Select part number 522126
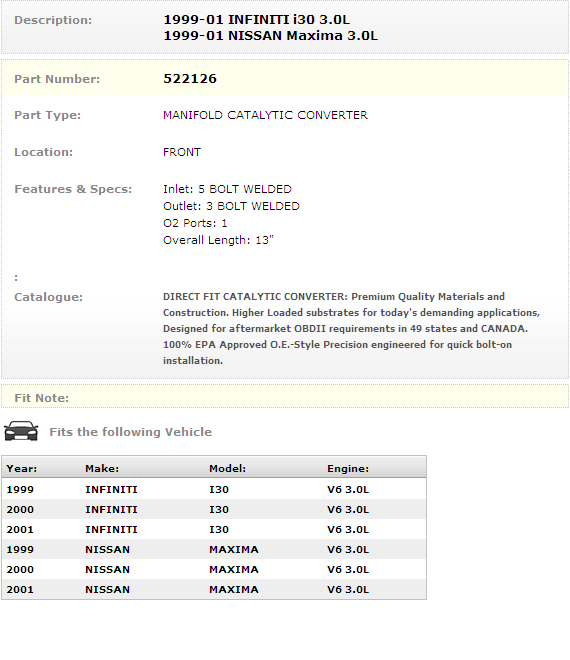Viewport: 570px width, 660px height. (x=190, y=79)
